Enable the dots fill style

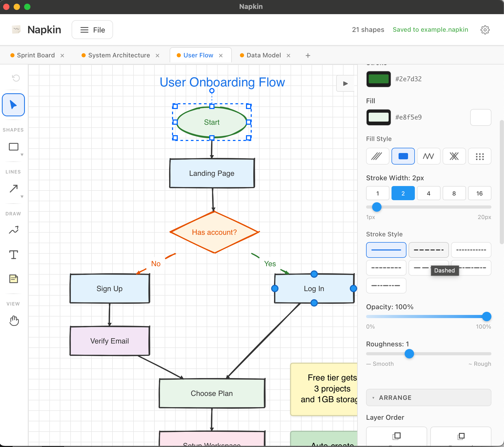click(480, 156)
